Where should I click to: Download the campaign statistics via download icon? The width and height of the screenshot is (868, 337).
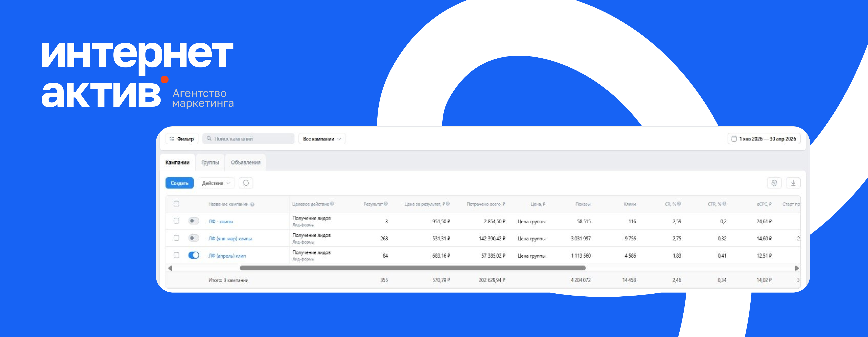pyautogui.click(x=793, y=183)
